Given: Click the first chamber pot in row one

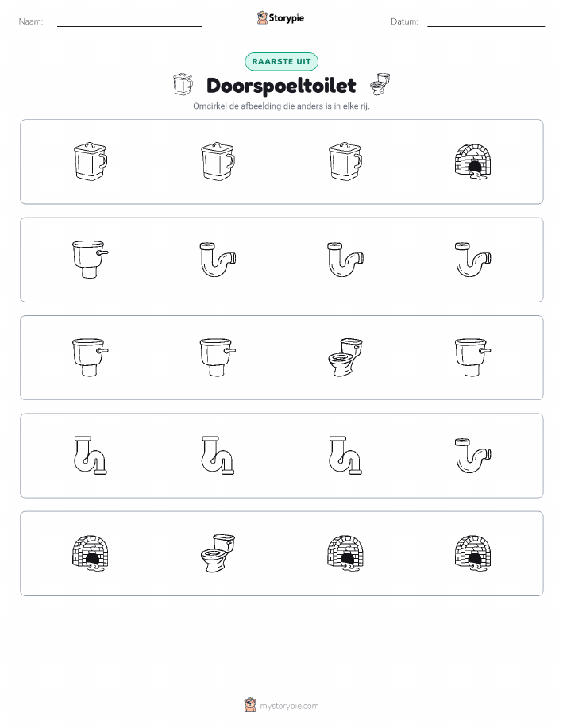Looking at the screenshot, I should [90, 162].
